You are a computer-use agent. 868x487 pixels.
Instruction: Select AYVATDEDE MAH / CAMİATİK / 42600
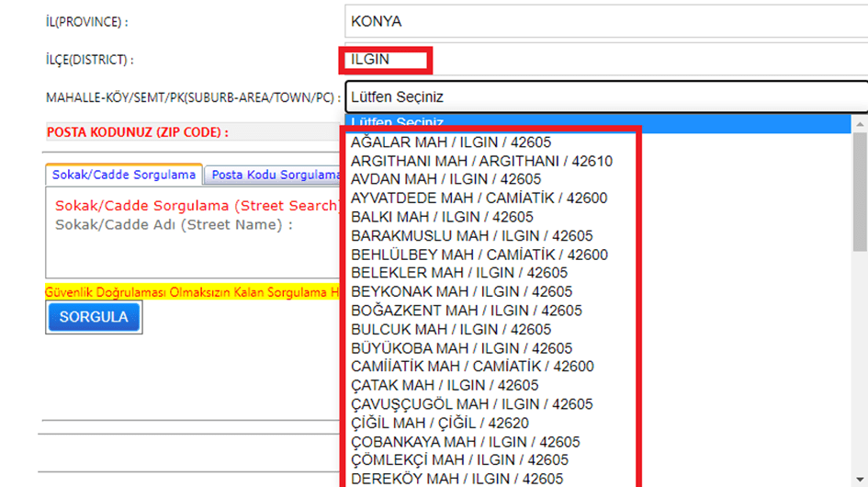point(479,198)
